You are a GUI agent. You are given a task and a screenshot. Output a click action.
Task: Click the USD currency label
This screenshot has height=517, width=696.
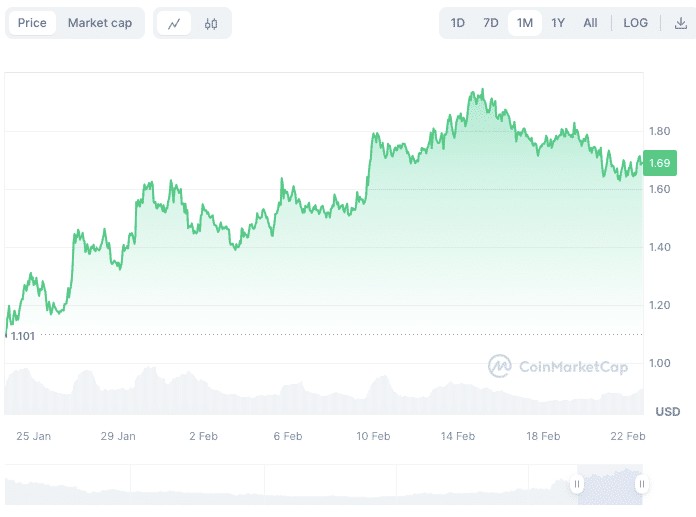coord(667,412)
